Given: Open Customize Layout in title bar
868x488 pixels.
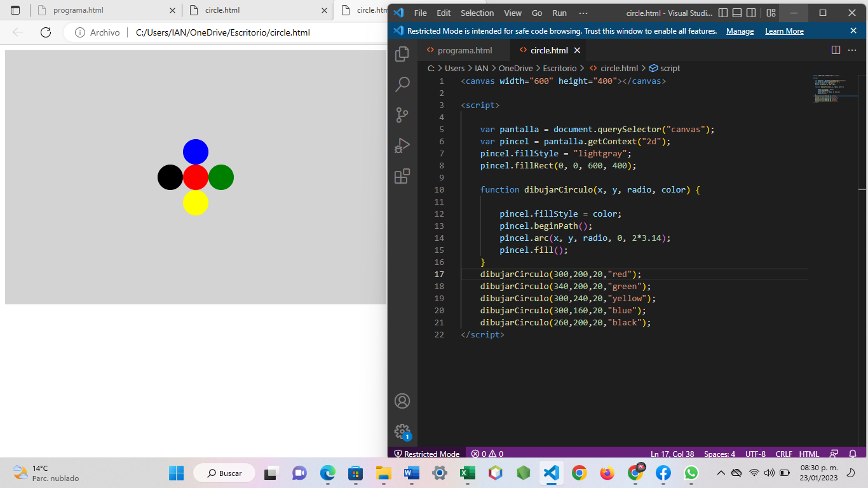Looking at the screenshot, I should [771, 13].
